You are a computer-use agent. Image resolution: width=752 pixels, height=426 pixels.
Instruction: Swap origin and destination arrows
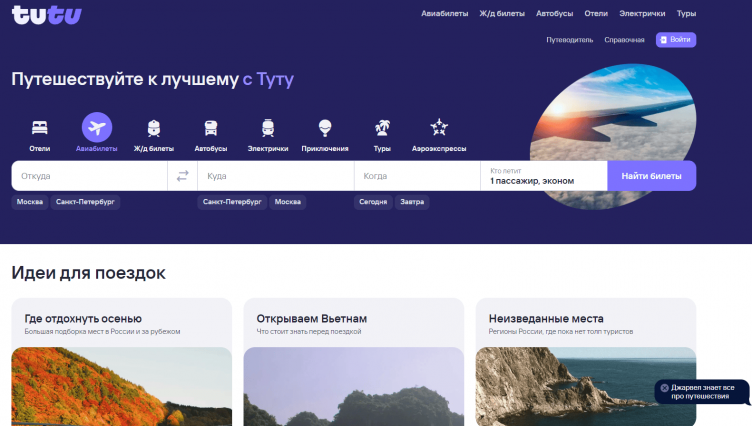182,176
